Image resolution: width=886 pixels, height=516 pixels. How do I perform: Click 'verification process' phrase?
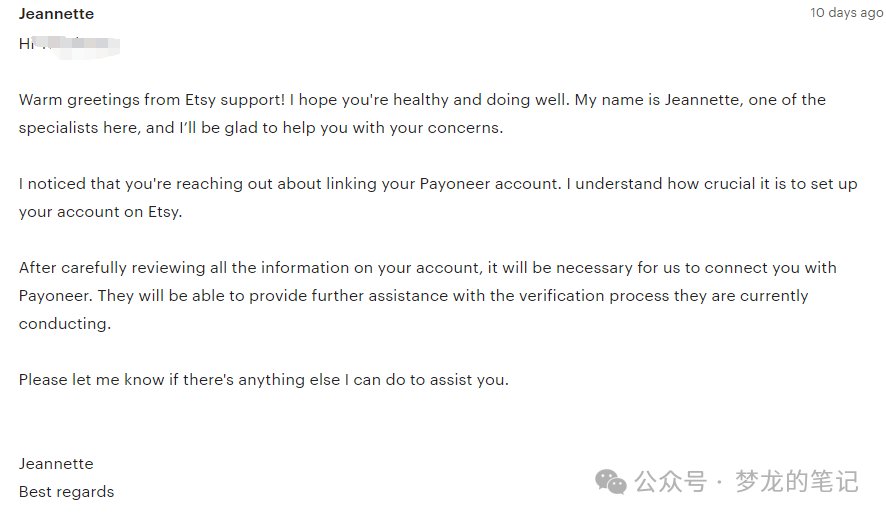coord(594,296)
